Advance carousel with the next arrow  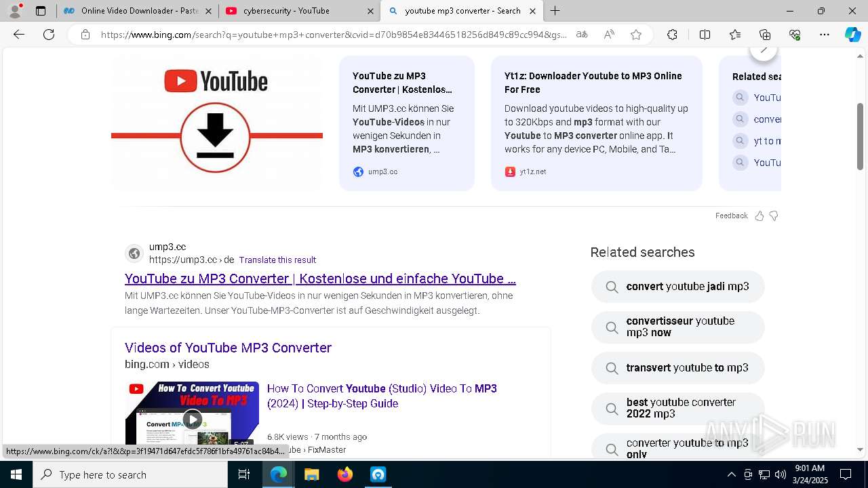(764, 52)
